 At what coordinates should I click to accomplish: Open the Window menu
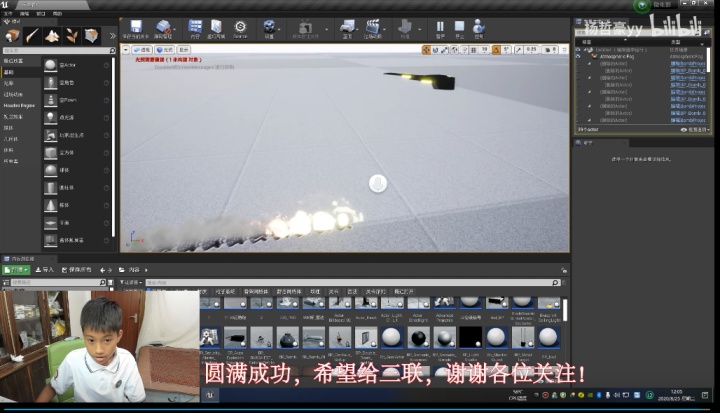[x=41, y=14]
